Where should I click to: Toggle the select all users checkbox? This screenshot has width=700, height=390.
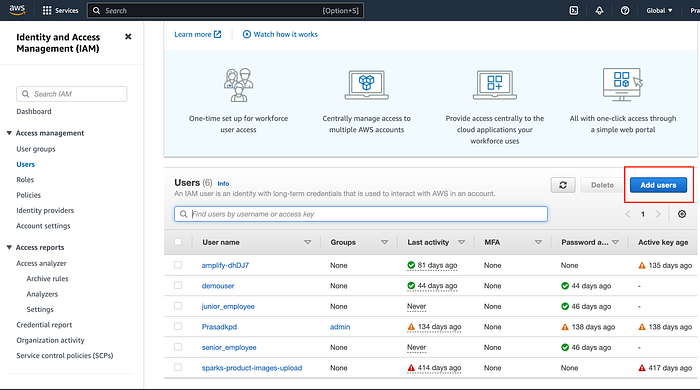178,242
